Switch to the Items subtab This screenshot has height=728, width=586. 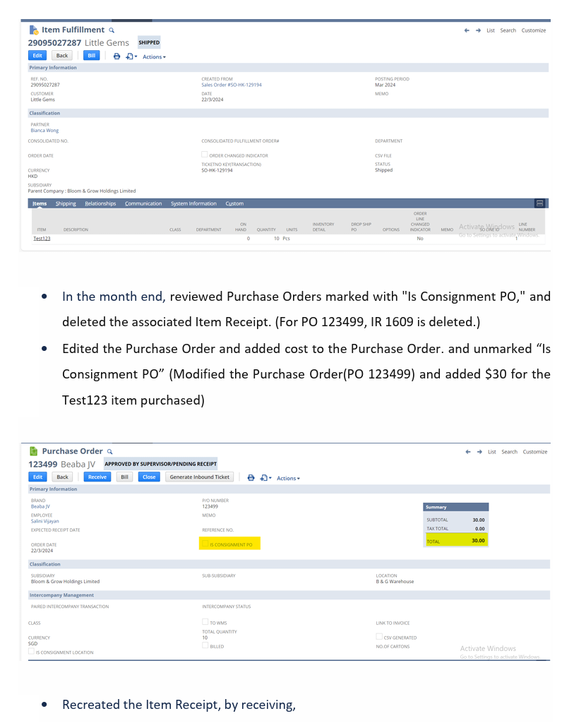tap(40, 204)
